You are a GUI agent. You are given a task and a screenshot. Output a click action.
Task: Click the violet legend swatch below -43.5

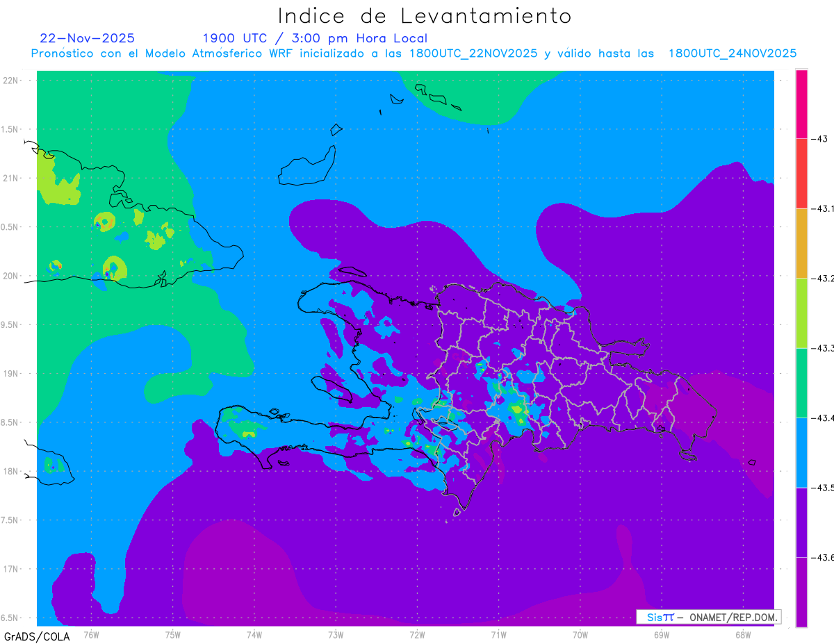(801, 522)
